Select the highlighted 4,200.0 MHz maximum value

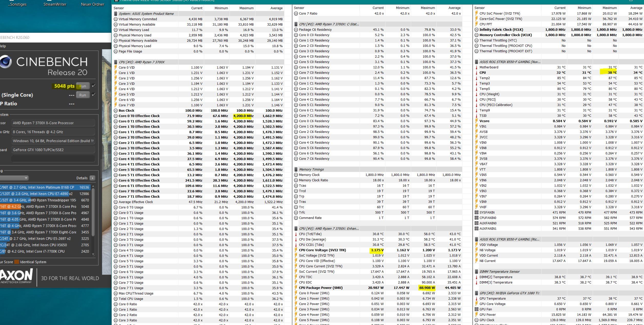[x=243, y=116]
